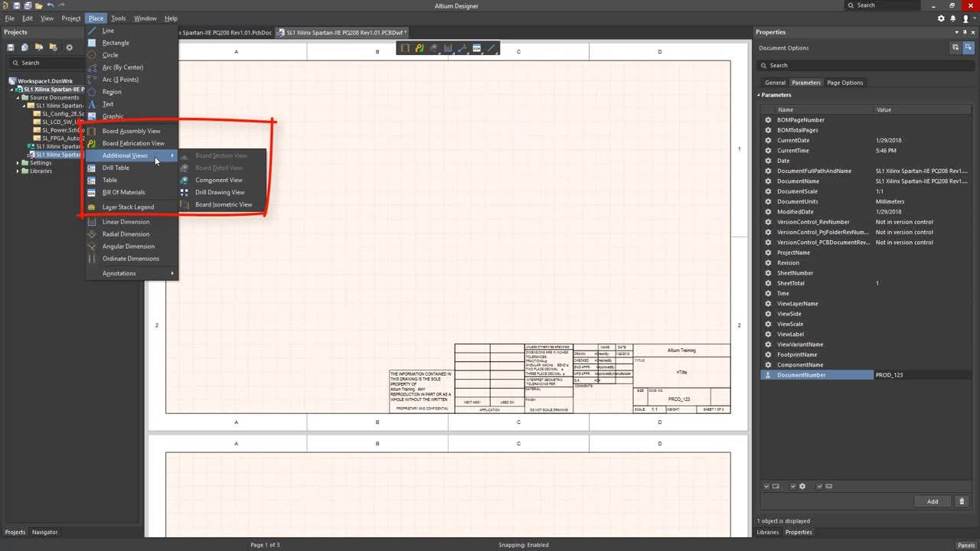Viewport: 980px width, 551px height.
Task: Open Bill Of Materials placement option
Action: (123, 192)
